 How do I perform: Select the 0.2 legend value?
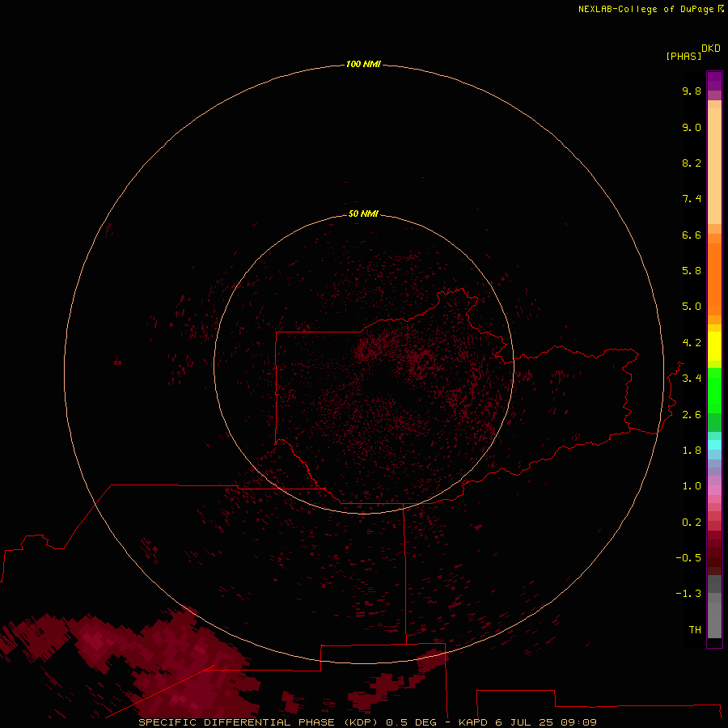click(692, 523)
